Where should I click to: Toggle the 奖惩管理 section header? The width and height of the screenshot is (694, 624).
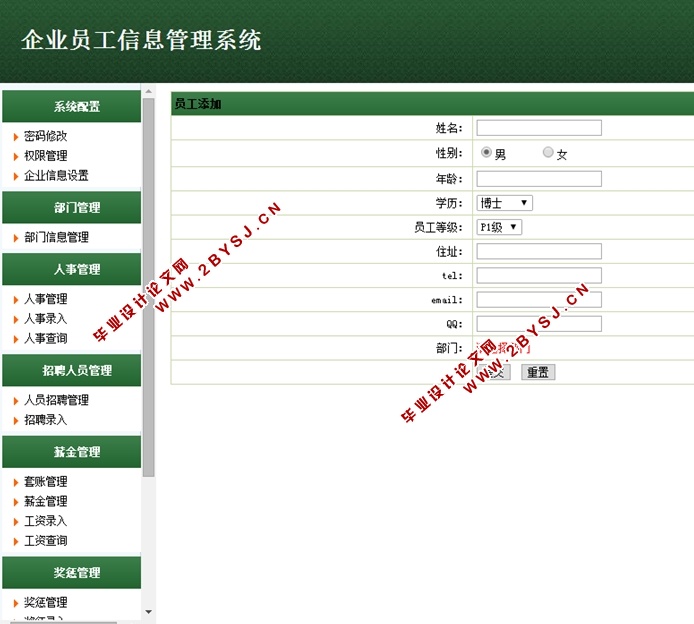coord(72,573)
